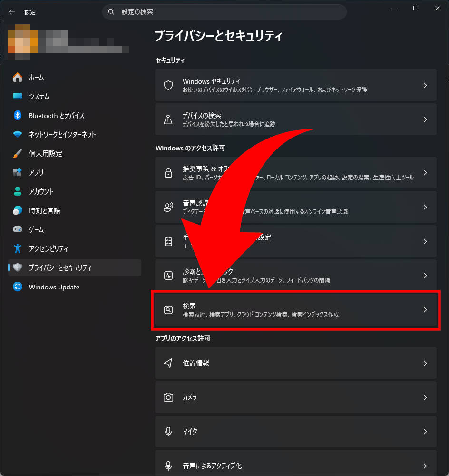
Task: Expand the 音声認識 row chevron
Action: pos(425,207)
